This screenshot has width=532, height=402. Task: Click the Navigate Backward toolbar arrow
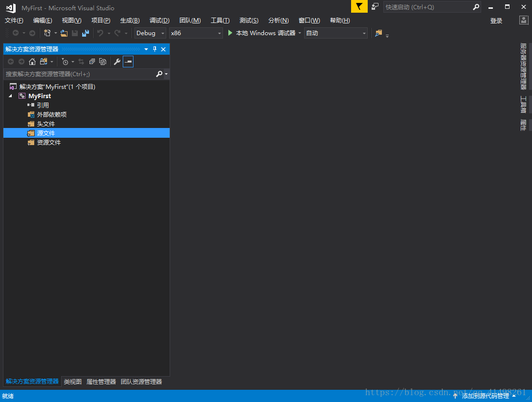tap(16, 33)
